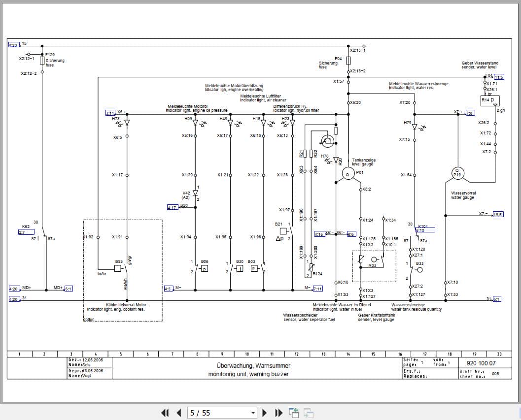Click the greyed-out next view icon
Screen dimensions: 521x420
tap(309, 413)
